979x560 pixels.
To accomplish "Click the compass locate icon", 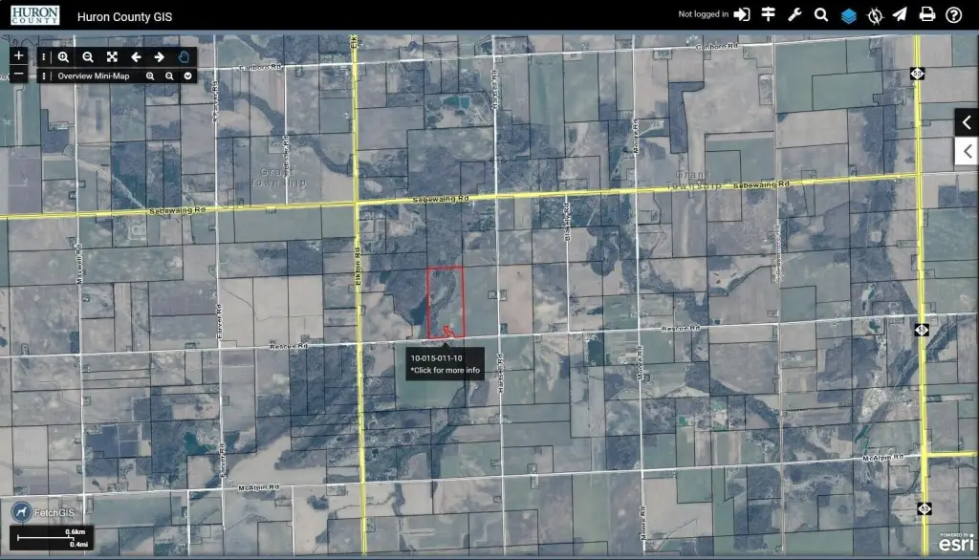I will (x=875, y=15).
